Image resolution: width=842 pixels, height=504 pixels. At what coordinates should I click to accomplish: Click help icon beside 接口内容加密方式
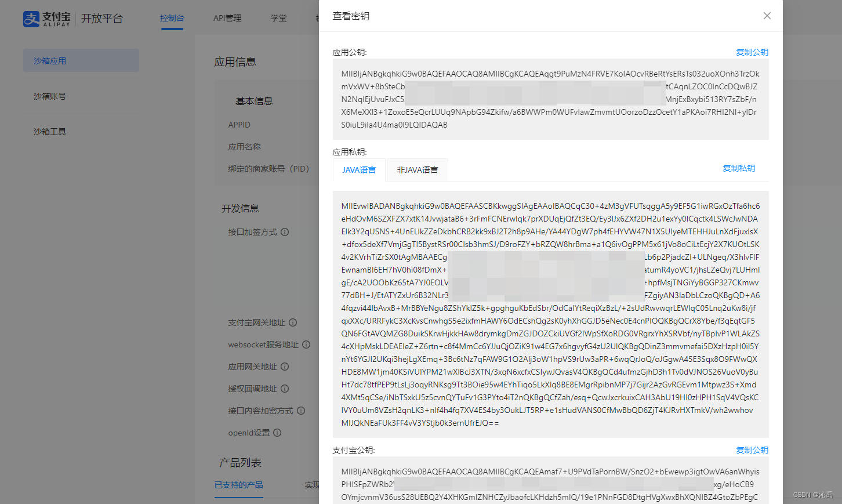[301, 411]
